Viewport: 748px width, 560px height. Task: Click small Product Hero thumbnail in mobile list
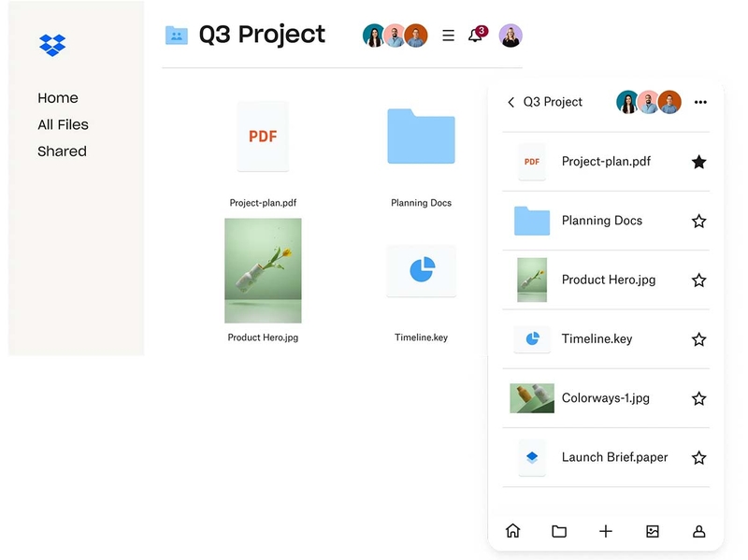tap(532, 280)
